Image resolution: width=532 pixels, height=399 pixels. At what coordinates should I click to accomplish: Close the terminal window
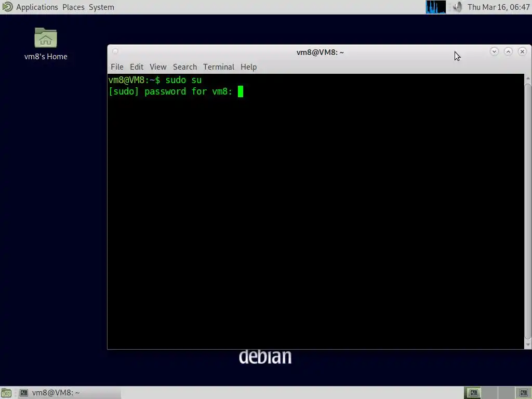coord(522,51)
